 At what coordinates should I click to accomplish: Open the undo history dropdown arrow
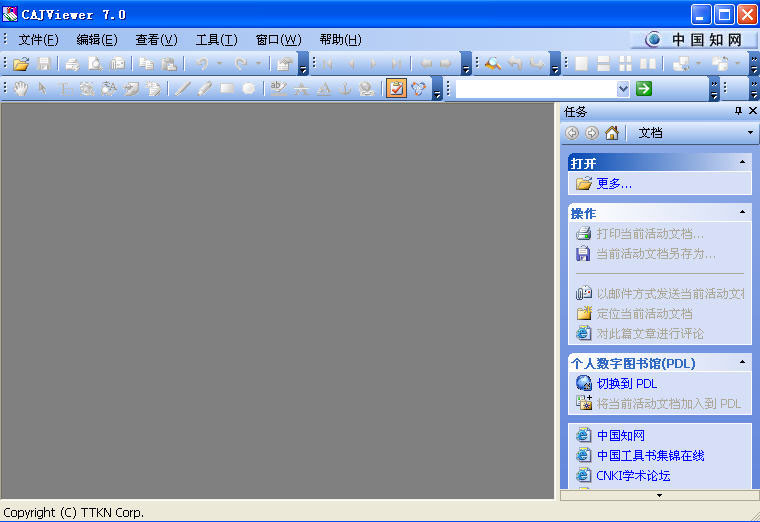(x=220, y=63)
